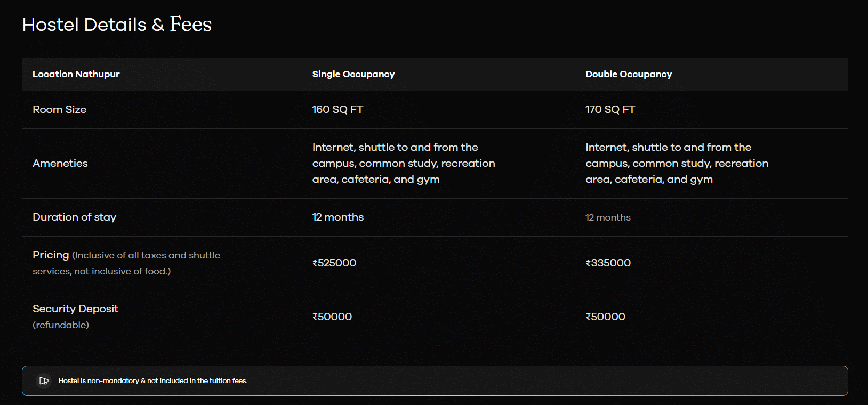Screen dimensions: 868x405
Task: Click '12 months' under Single Occupancy
Action: coord(337,217)
